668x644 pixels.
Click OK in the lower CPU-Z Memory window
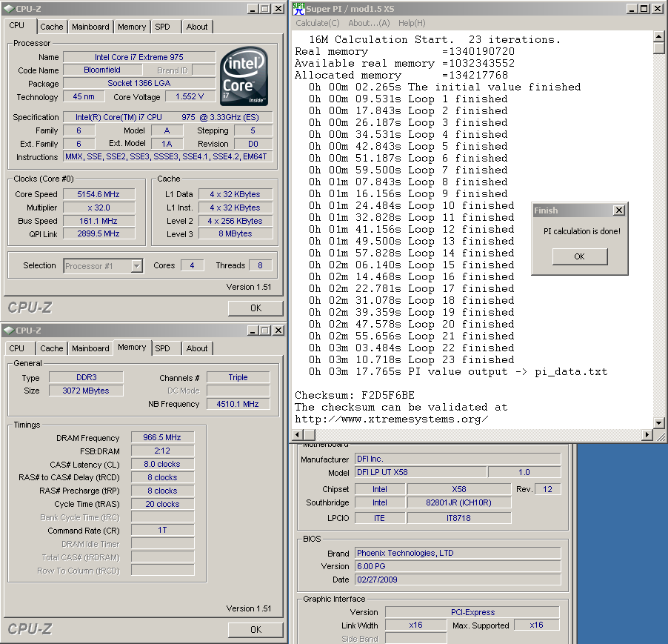[255, 629]
